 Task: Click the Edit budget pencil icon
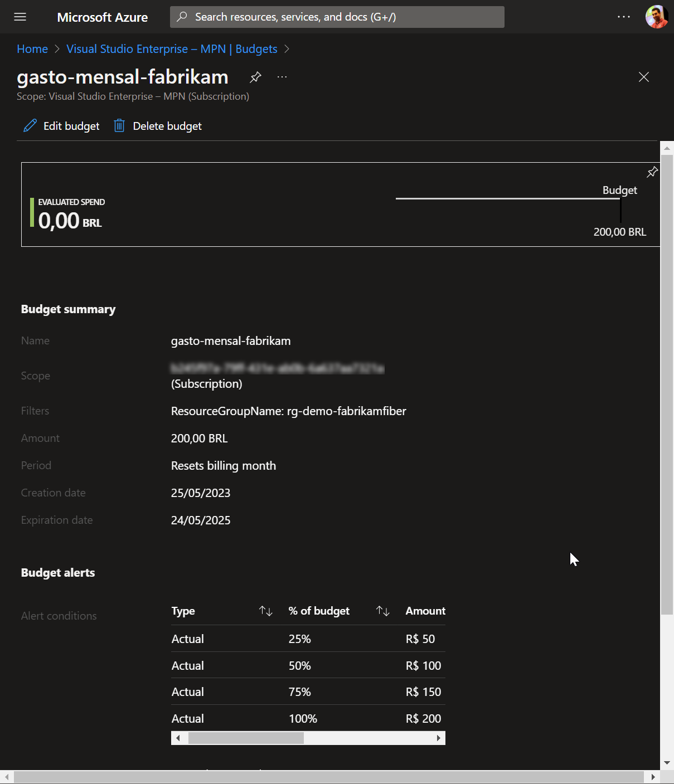(x=30, y=126)
